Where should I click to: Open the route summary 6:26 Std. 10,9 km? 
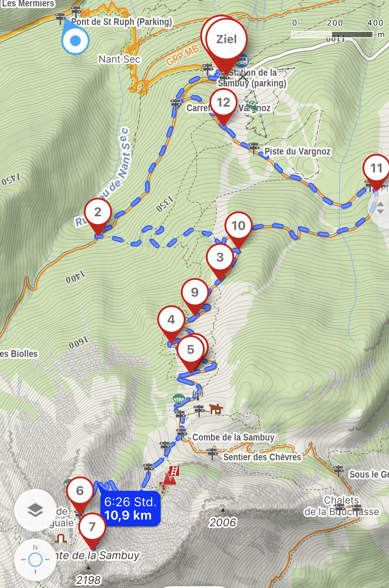130,508
